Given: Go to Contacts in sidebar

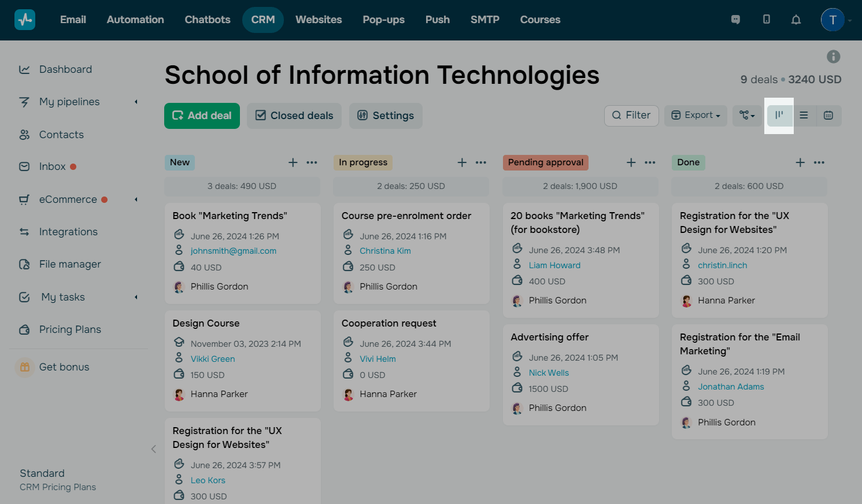Looking at the screenshot, I should (x=61, y=135).
